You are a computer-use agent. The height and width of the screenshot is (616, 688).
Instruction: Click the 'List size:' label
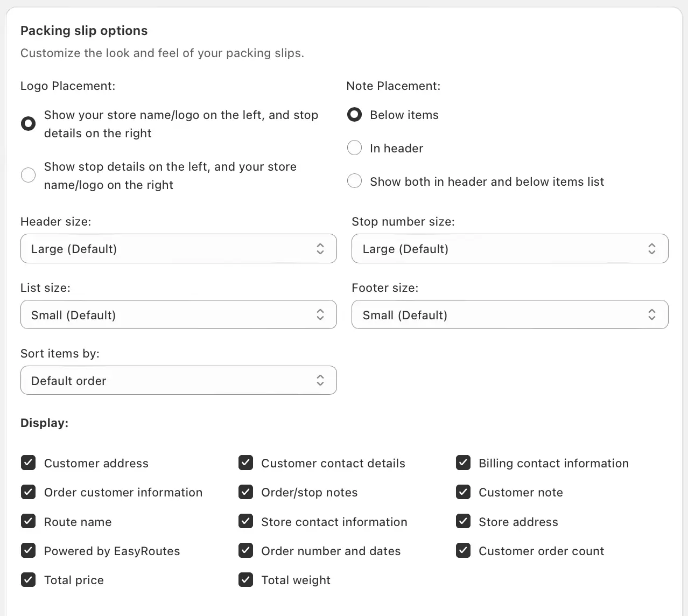click(45, 288)
